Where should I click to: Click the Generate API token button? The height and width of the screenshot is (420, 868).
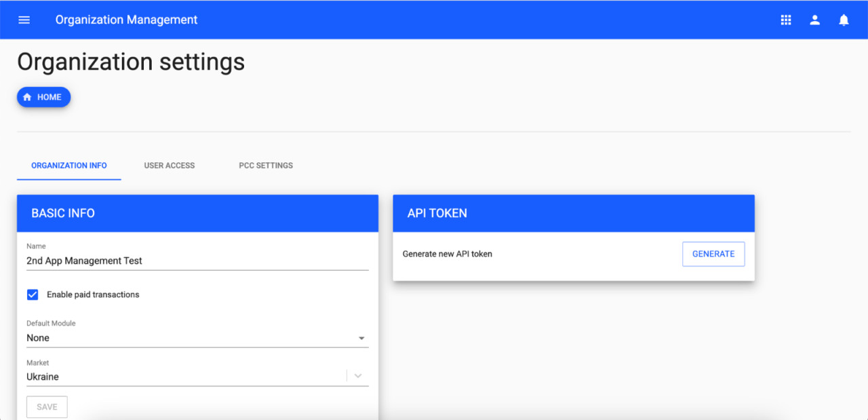713,254
